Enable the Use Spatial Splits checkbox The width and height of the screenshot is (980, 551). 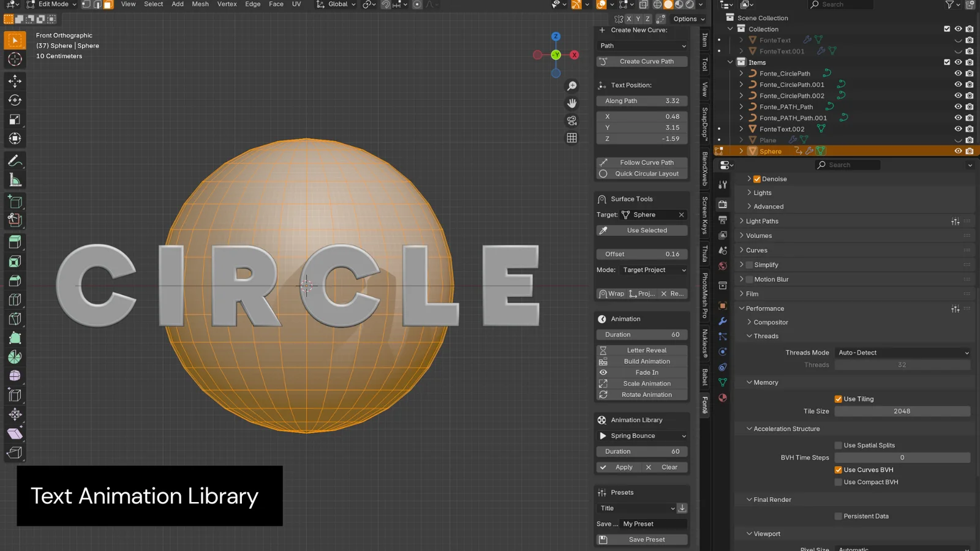839,445
